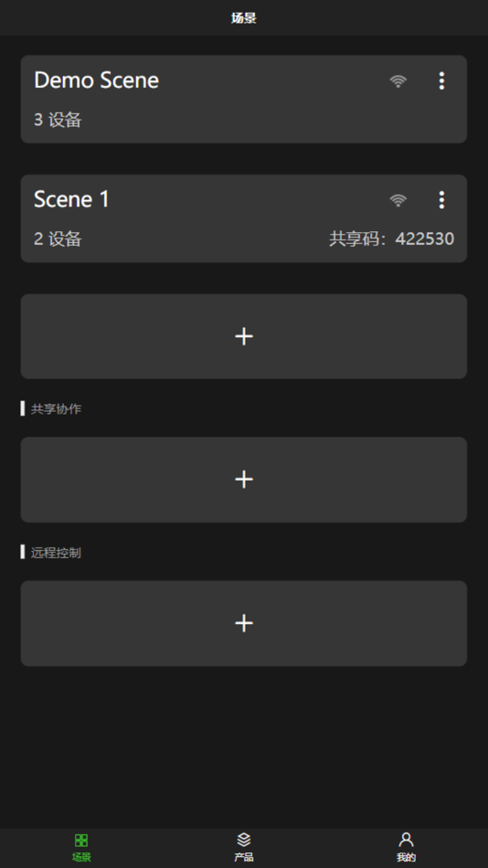Tap the Scene 1 wifi icon
488x868 pixels.
(x=398, y=200)
